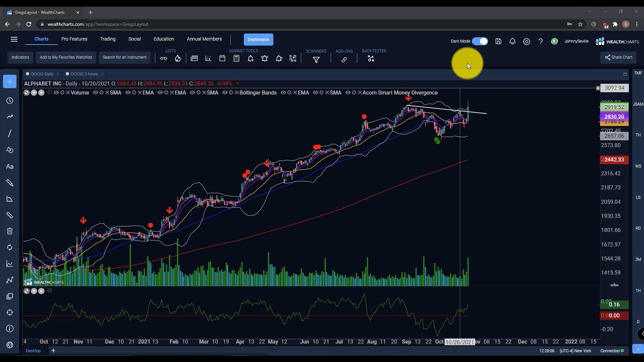Open the bell with exclamation triggered alerts
This screenshot has width=644, height=362.
click(279, 59)
